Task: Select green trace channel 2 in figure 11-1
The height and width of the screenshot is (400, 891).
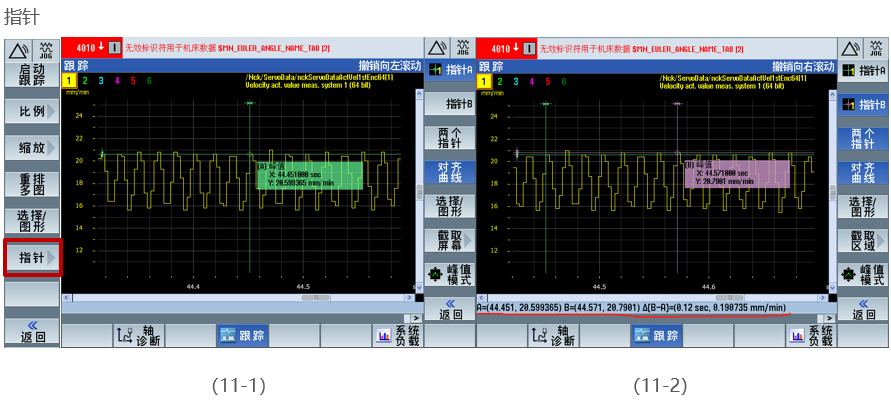Action: click(85, 81)
